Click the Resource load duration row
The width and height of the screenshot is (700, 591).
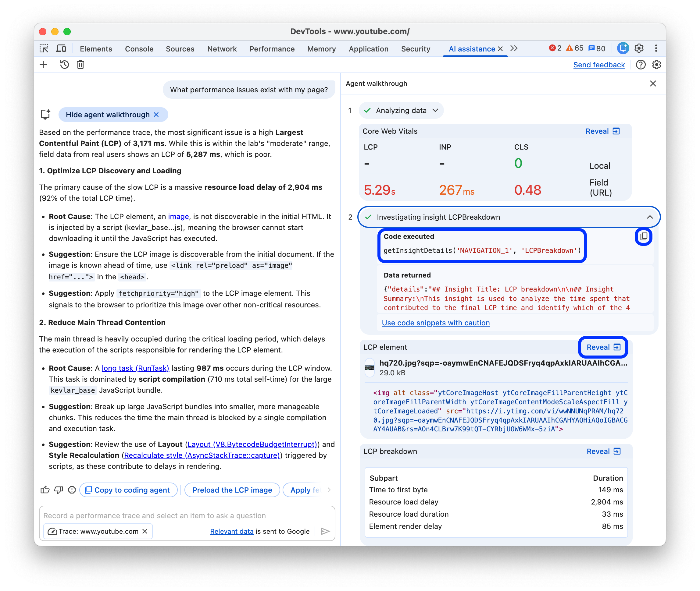pos(496,514)
